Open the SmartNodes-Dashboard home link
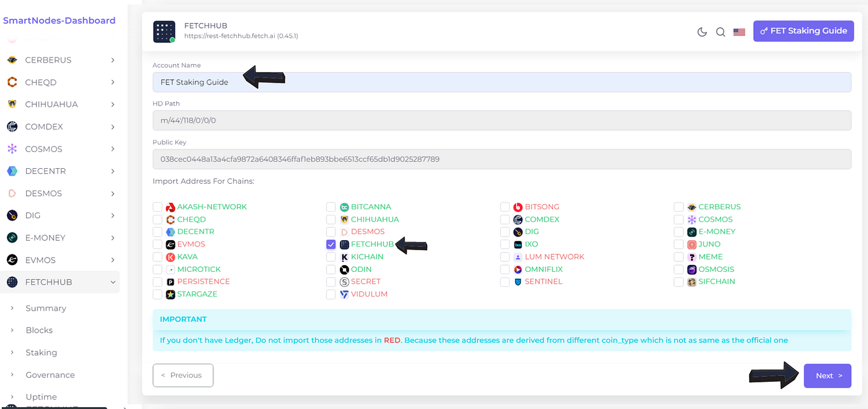Viewport: 868px width, 409px height. [x=60, y=20]
